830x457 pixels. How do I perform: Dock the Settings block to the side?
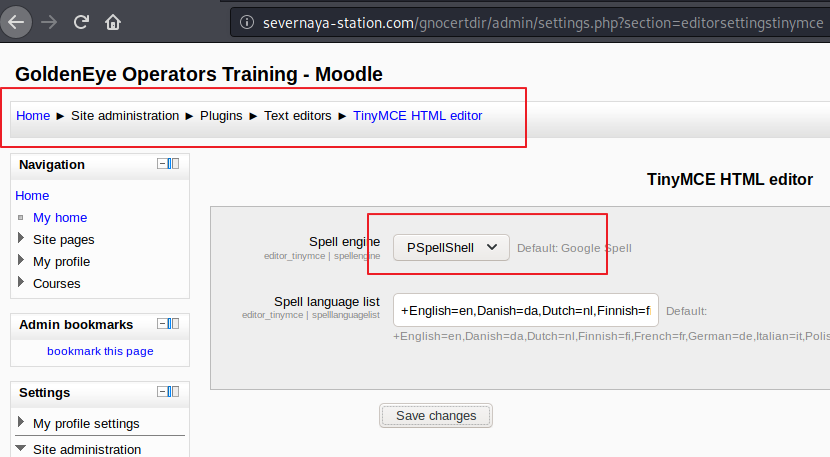coord(174,392)
